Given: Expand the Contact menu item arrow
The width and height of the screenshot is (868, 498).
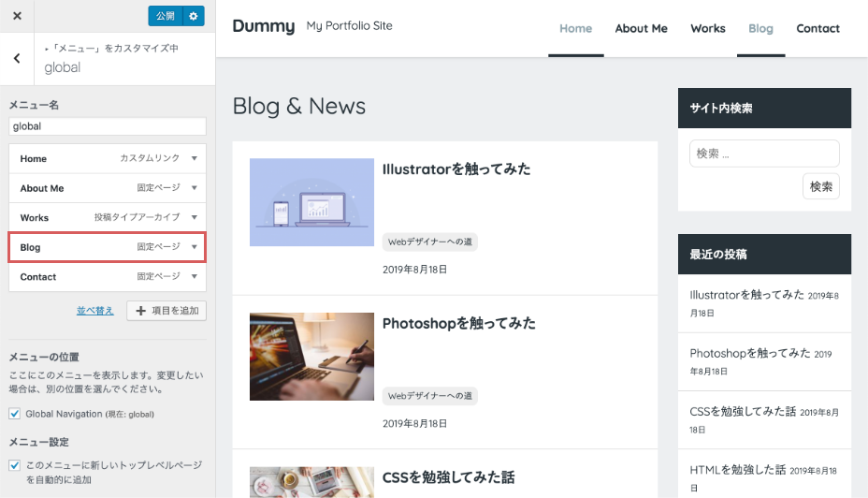Looking at the screenshot, I should pos(194,277).
